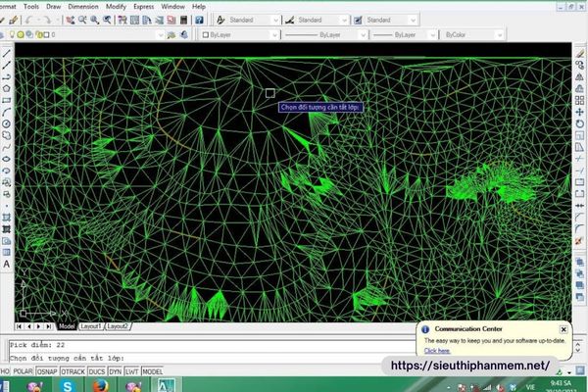Select the Circle draw tool
Screen dimensions: 588x392
[x=7, y=123]
